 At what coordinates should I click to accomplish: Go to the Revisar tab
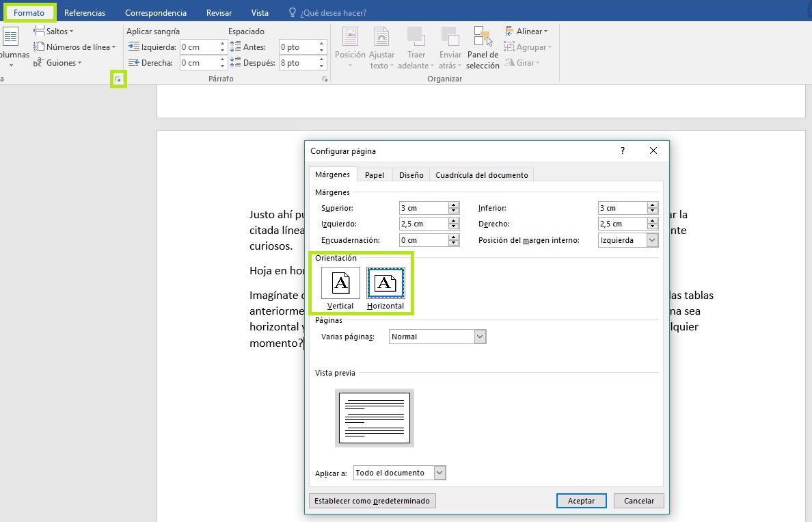click(219, 12)
